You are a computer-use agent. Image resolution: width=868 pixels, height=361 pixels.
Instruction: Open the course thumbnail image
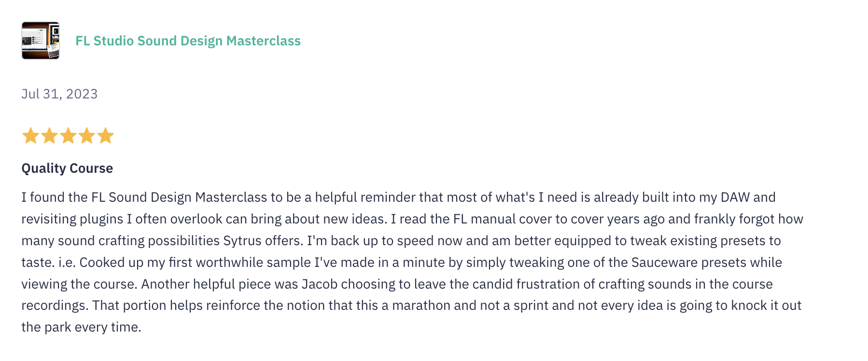(x=41, y=41)
